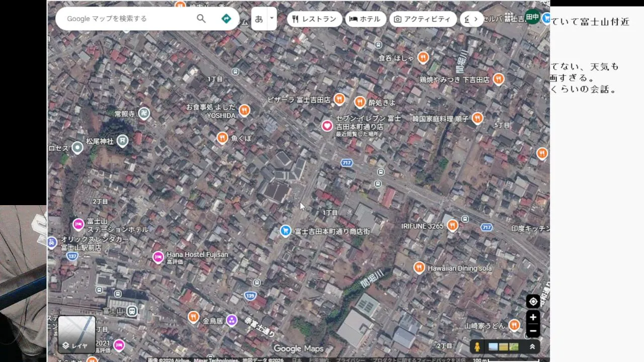The height and width of the screenshot is (362, 644).
Task: Click the ピザーラ 富士吉田店 restaurant pin
Action: point(340,99)
